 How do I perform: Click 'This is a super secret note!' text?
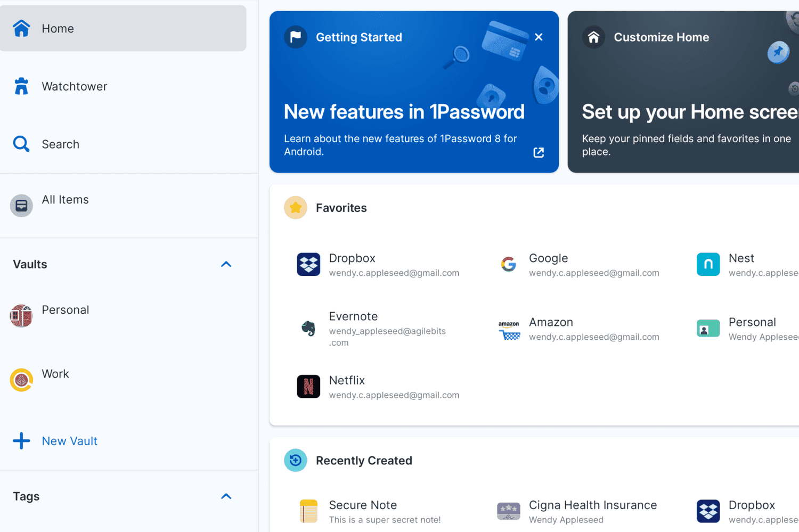(x=385, y=520)
